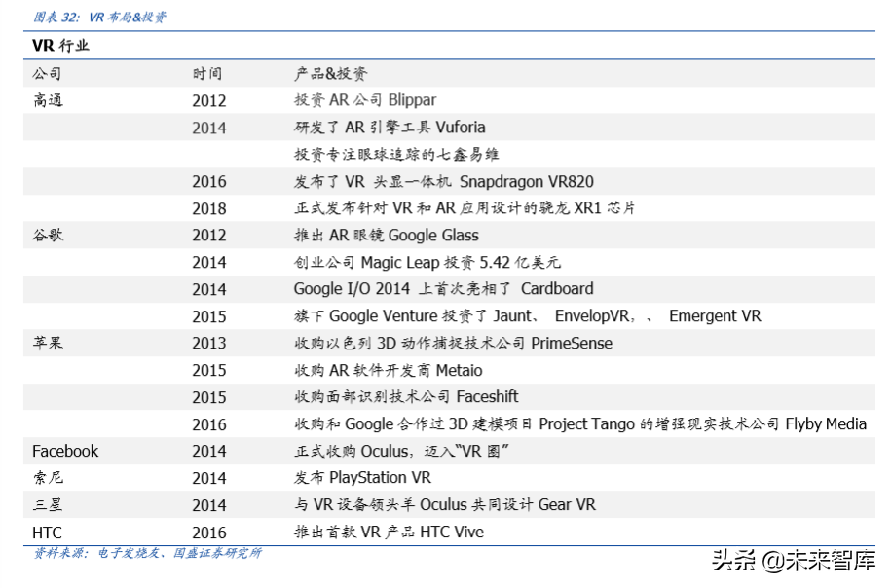This screenshot has width=892, height=588.
Task: Click year 2014 in the Facebook row
Action: pos(209,451)
